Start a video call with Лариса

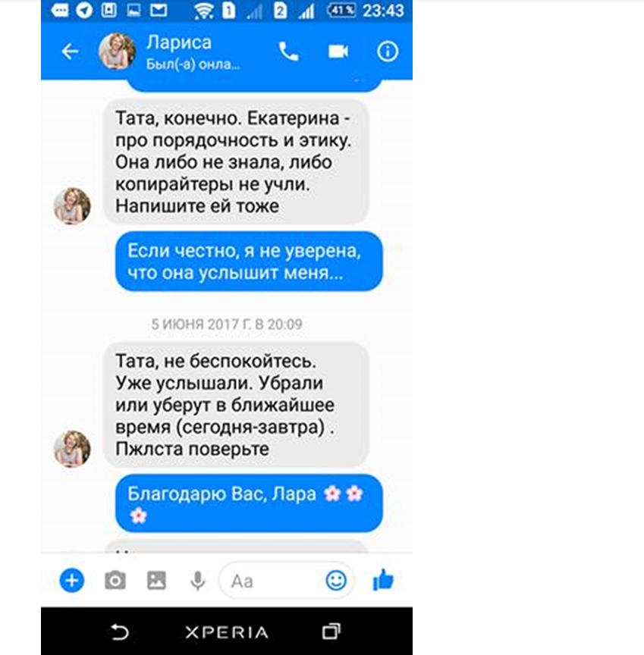pos(338,52)
